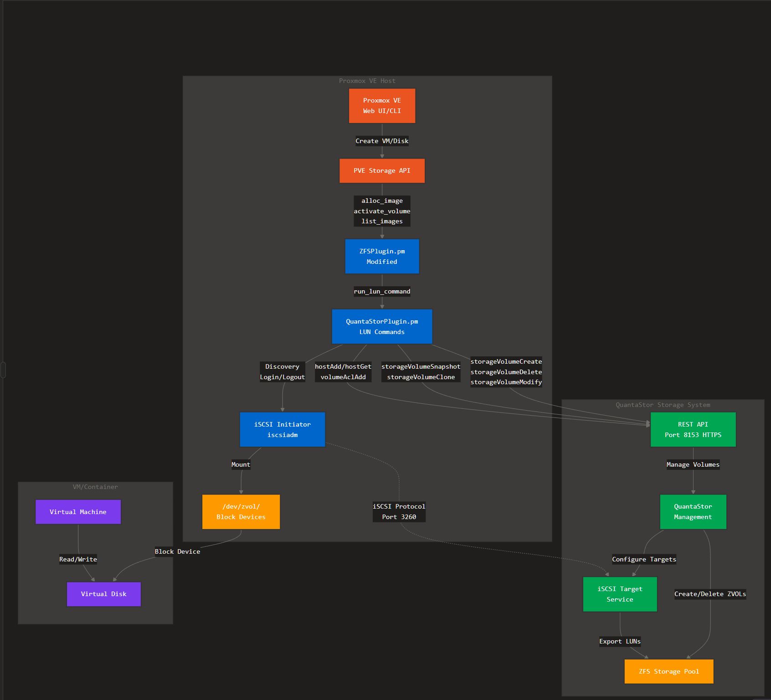Select the iSCSI Protocol Port 3260 label

(x=399, y=512)
